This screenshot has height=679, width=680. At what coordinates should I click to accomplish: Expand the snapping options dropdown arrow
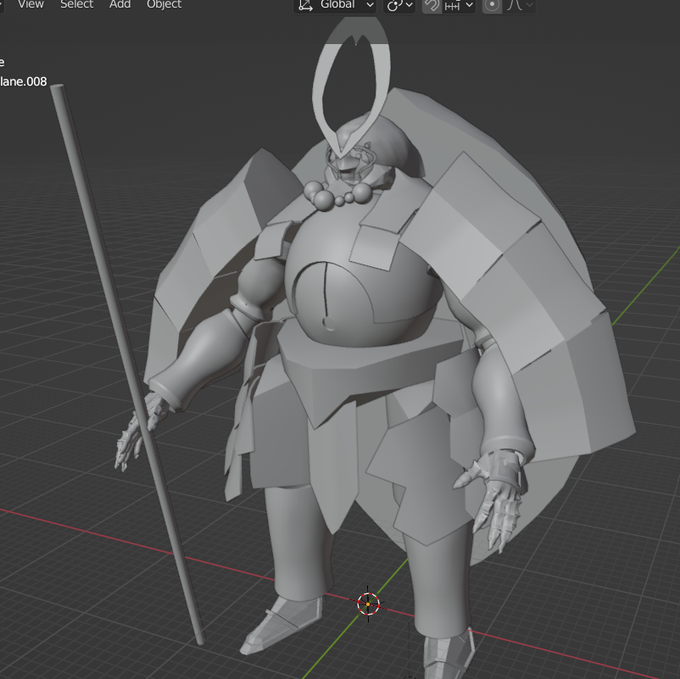pyautogui.click(x=469, y=5)
